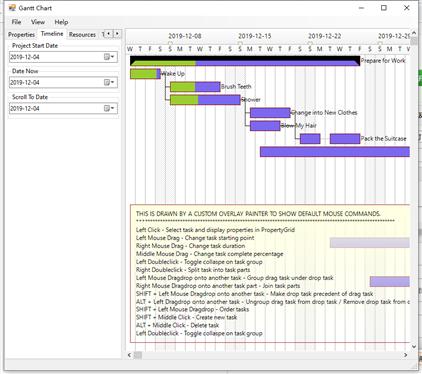Click the horizontal scrollbar right arrow

405,355
